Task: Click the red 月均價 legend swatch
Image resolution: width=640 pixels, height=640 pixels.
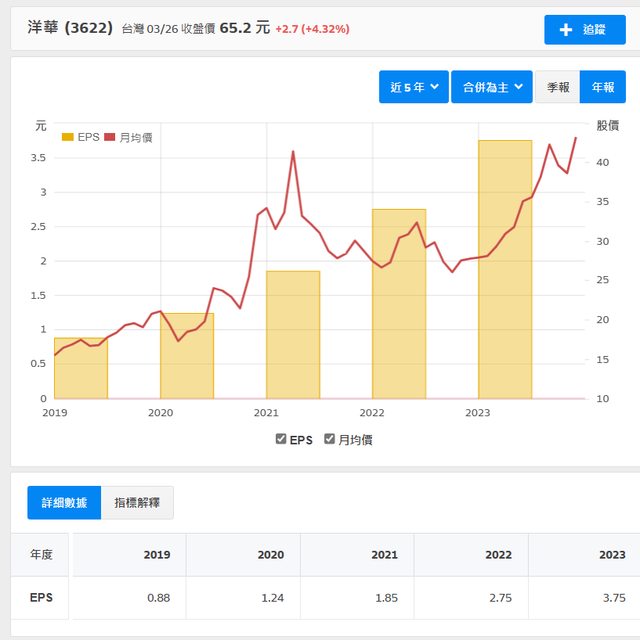Action: point(110,137)
